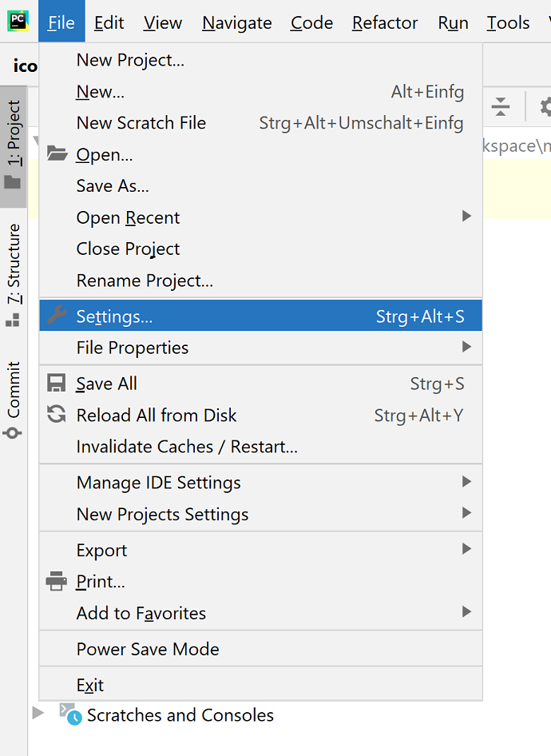Viewport: 551px width, 756px height.
Task: Click the Reload All from Disk icon
Action: [56, 415]
